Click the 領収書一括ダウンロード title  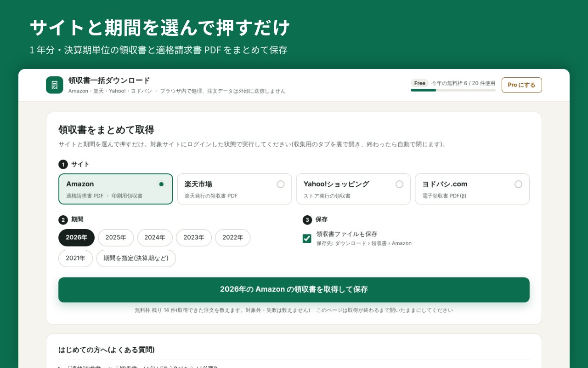(109, 80)
